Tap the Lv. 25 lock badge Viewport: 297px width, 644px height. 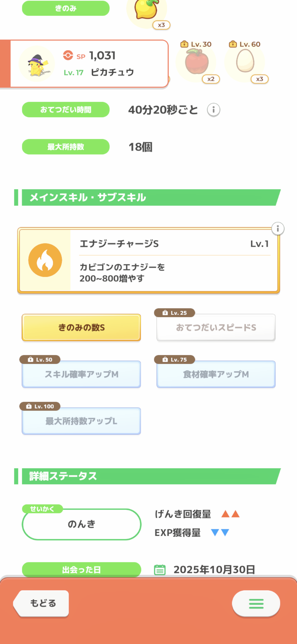175,313
